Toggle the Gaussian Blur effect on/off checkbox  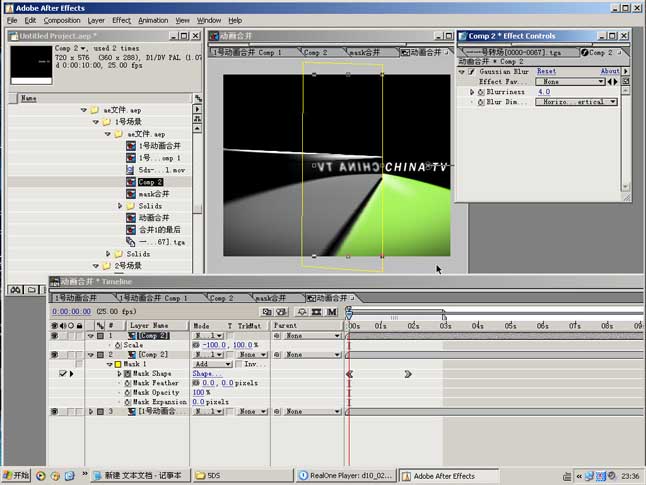pyautogui.click(x=471, y=72)
